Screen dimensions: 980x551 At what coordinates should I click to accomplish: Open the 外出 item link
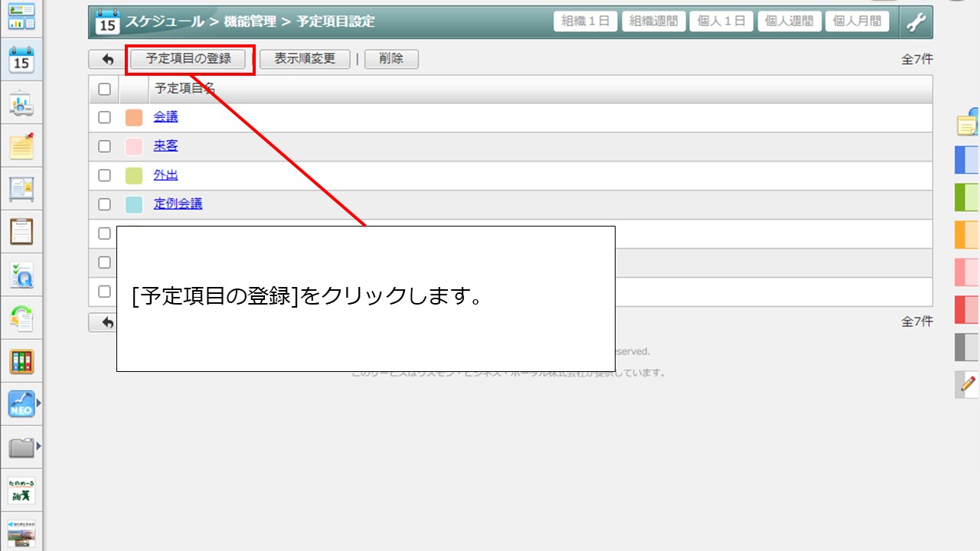click(x=166, y=175)
